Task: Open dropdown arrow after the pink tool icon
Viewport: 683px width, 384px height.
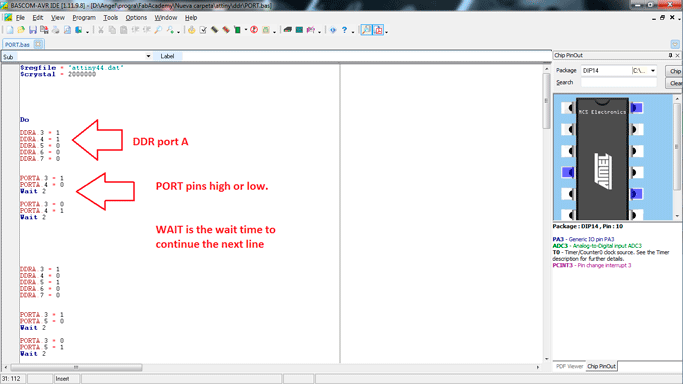Action: (319, 31)
